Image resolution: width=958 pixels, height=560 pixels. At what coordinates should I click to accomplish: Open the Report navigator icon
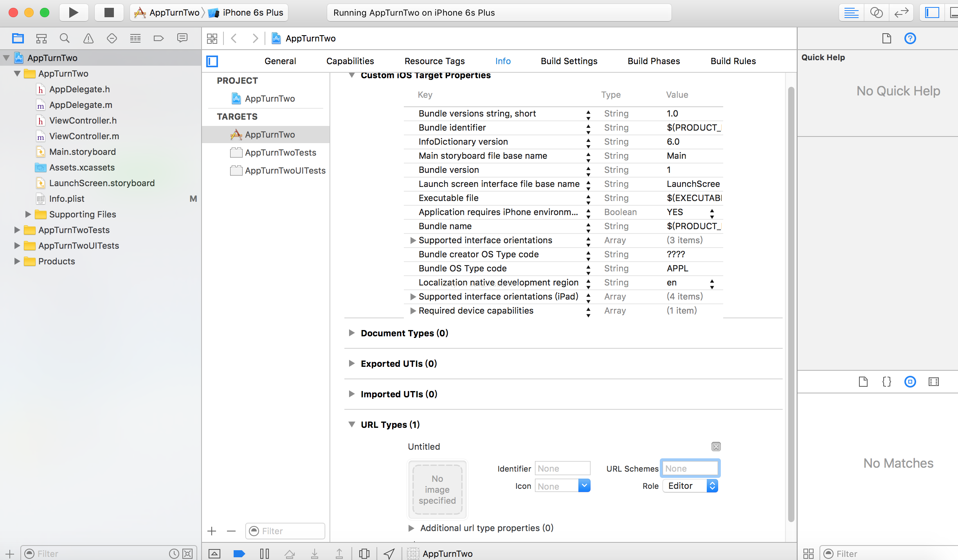tap(182, 38)
